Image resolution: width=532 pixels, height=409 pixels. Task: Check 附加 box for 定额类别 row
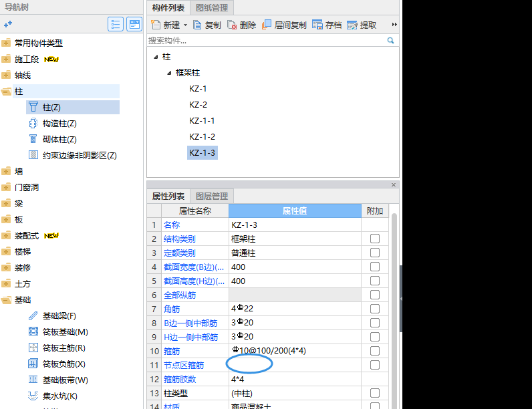click(375, 253)
